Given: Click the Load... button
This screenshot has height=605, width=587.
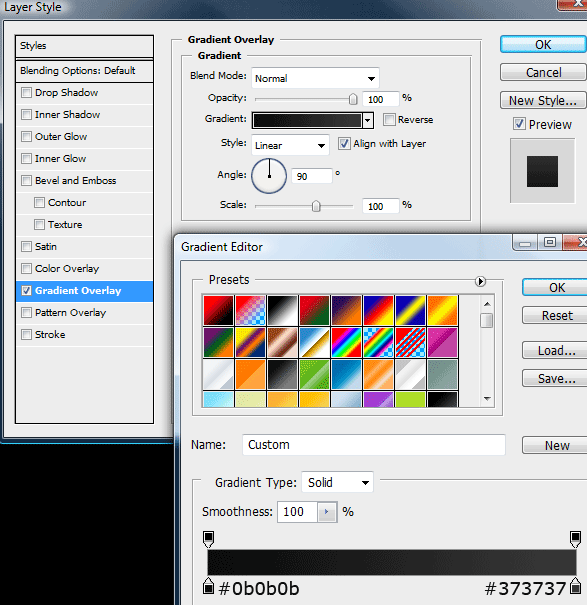Looking at the screenshot, I should (556, 350).
